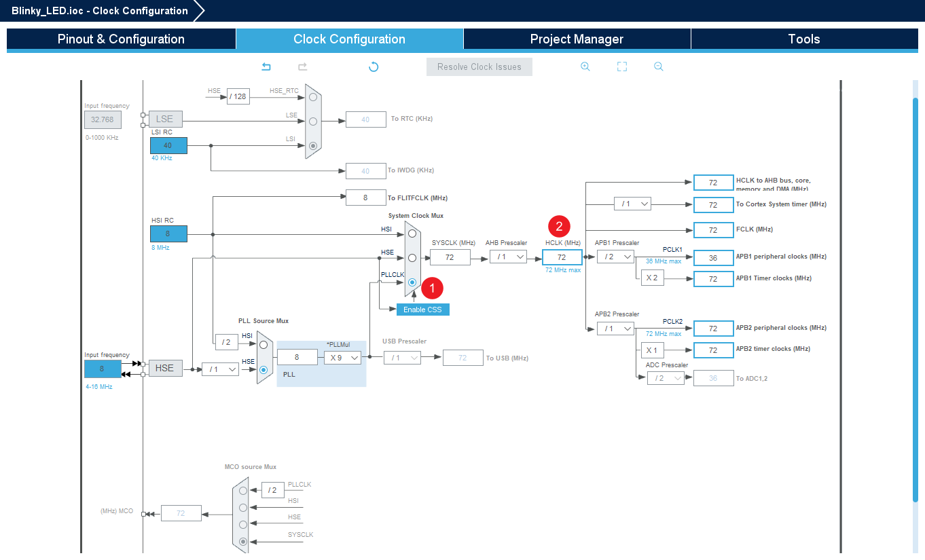
Task: Click the vertical scrollbar on the right
Action: 915,299
